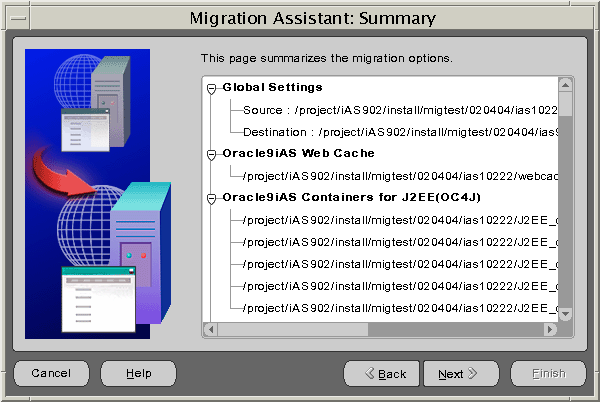Click the horizontal scrollbar right arrow
The height and width of the screenshot is (402, 600).
click(550, 329)
